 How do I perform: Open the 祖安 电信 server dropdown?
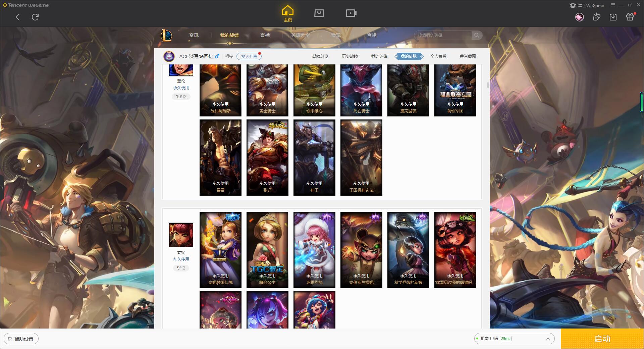[514, 339]
